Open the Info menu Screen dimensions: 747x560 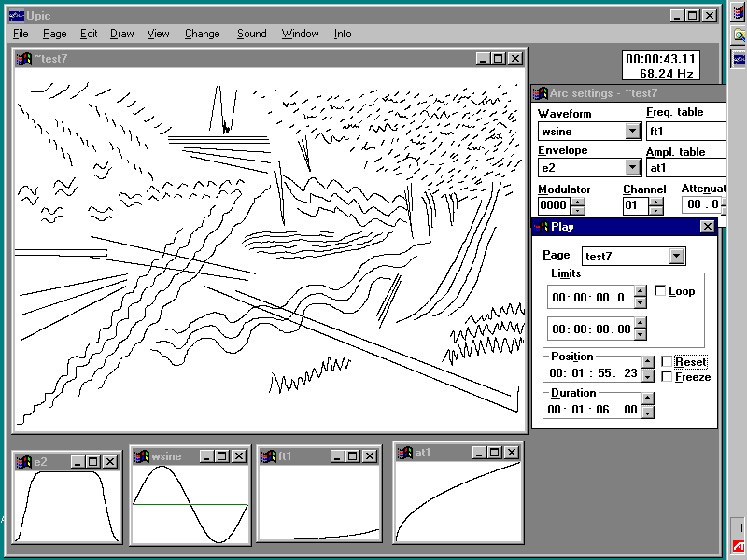pyautogui.click(x=343, y=34)
